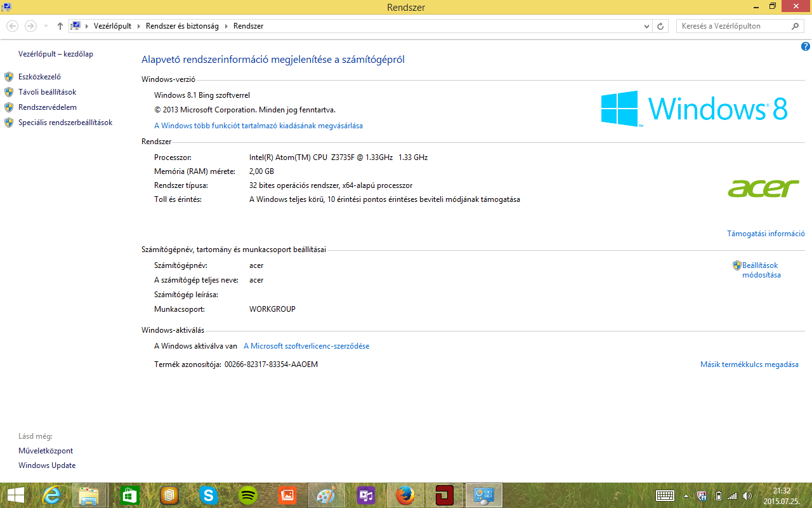Open Firefox browser in taskbar

[x=405, y=495]
